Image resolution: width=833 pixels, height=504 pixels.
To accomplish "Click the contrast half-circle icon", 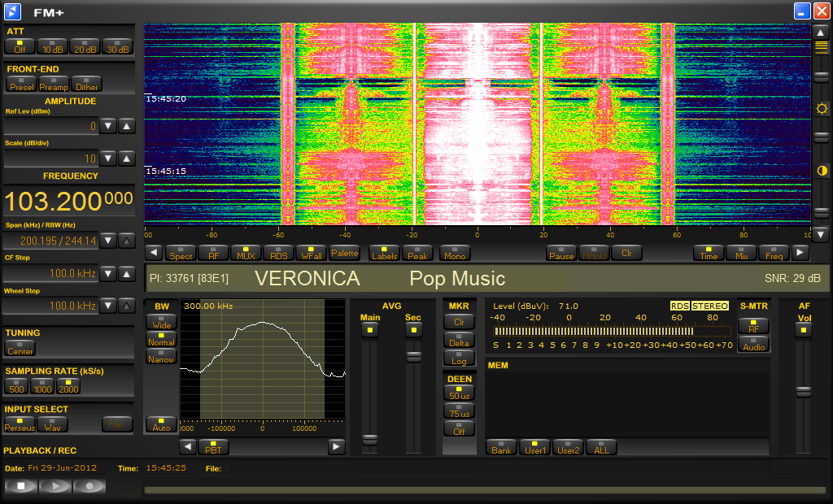I will click(822, 171).
